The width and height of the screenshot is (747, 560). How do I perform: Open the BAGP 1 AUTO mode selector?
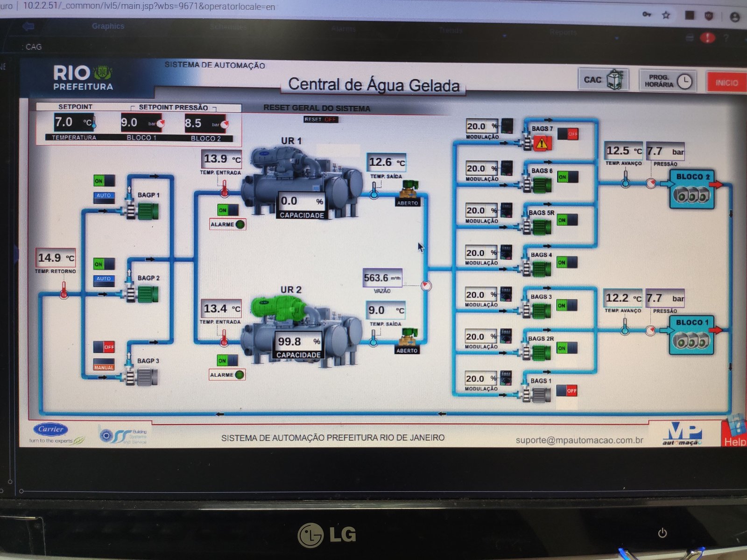[x=104, y=196]
